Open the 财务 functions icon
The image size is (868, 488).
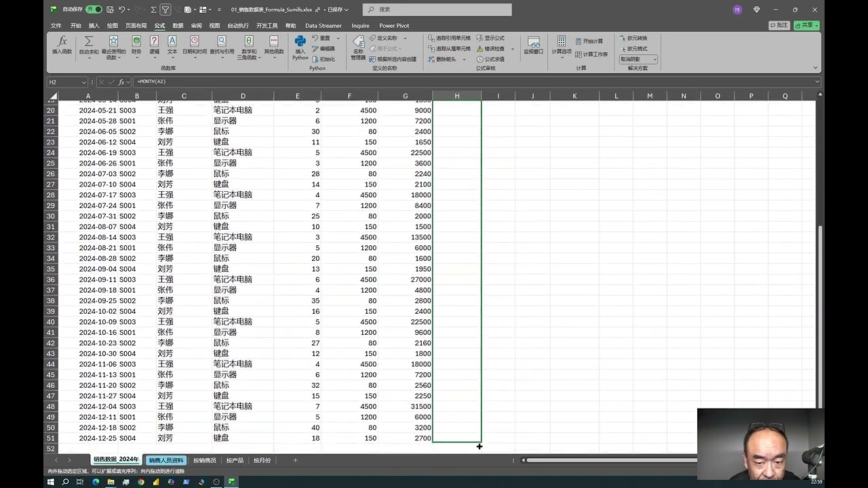coord(136,41)
